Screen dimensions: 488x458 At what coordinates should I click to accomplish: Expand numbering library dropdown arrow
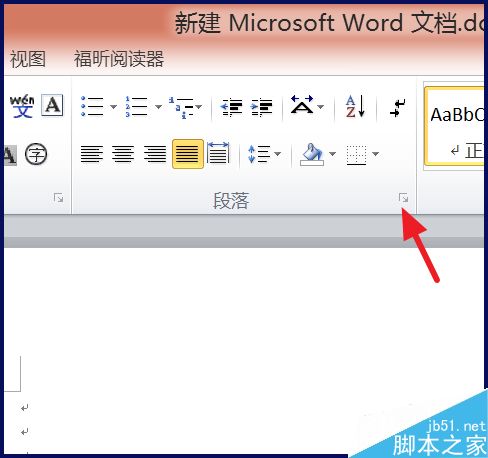click(x=158, y=107)
